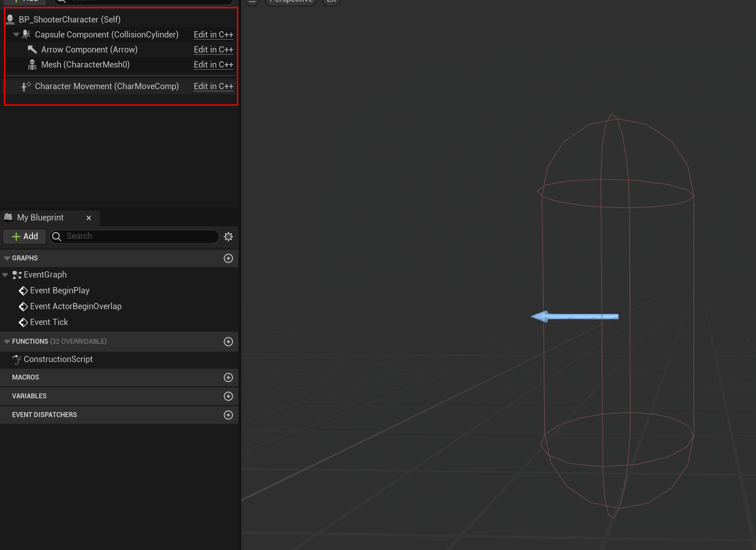The width and height of the screenshot is (756, 550).
Task: Expand the VARIABLES section header
Action: (x=119, y=396)
